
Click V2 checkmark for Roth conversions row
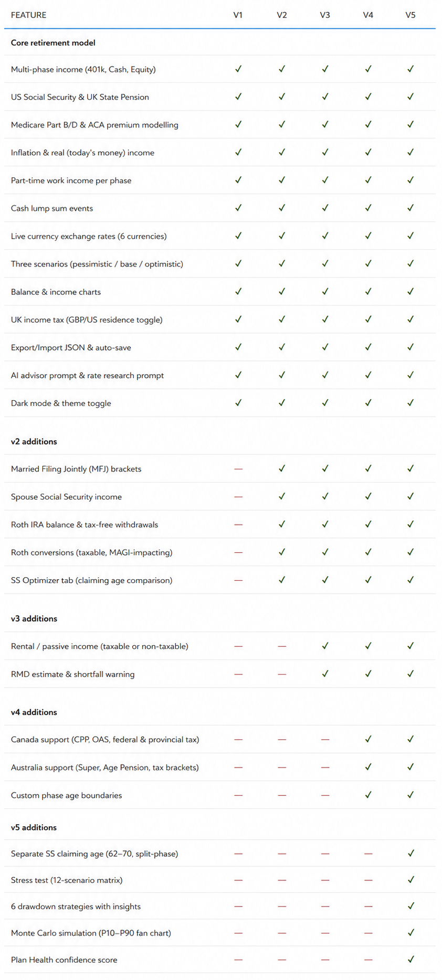coord(282,551)
